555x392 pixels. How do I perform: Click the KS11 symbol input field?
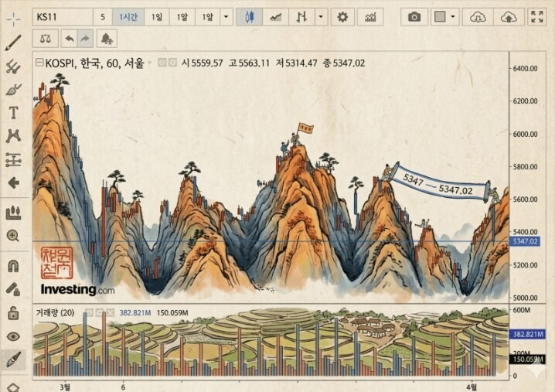(x=63, y=17)
